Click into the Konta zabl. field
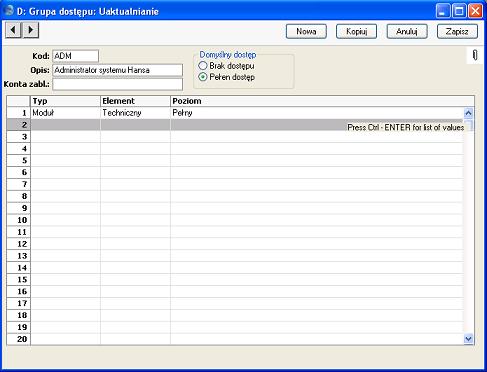This screenshot has width=487, height=372. [x=118, y=84]
